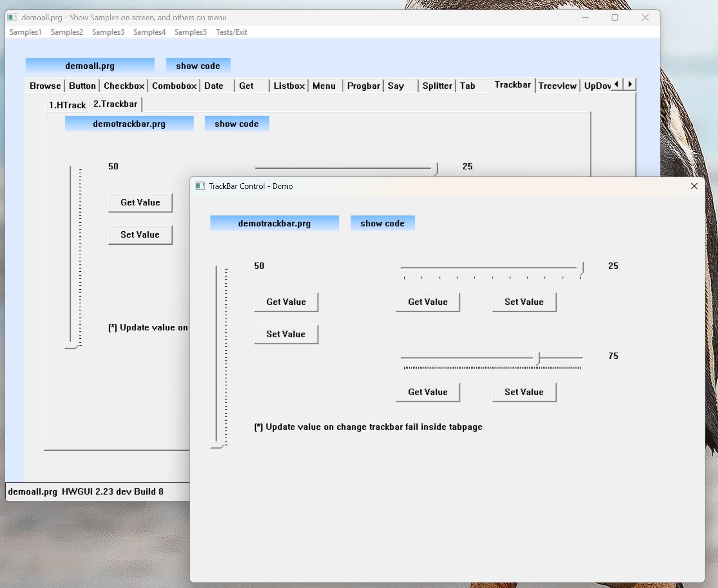Open the Samples3 menu
Image resolution: width=718 pixels, height=588 pixels.
pos(108,32)
